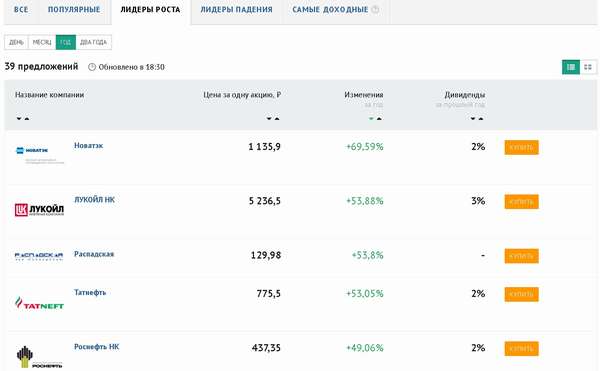Click the help icon beside Самые доходные

[x=375, y=10]
